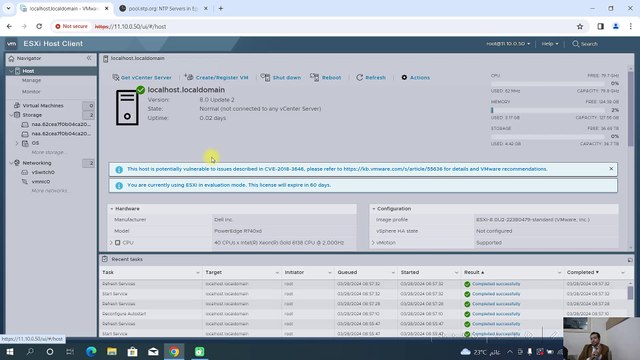Bookmark this page with star icon
Screen dimensions: 640x360
tap(580, 27)
